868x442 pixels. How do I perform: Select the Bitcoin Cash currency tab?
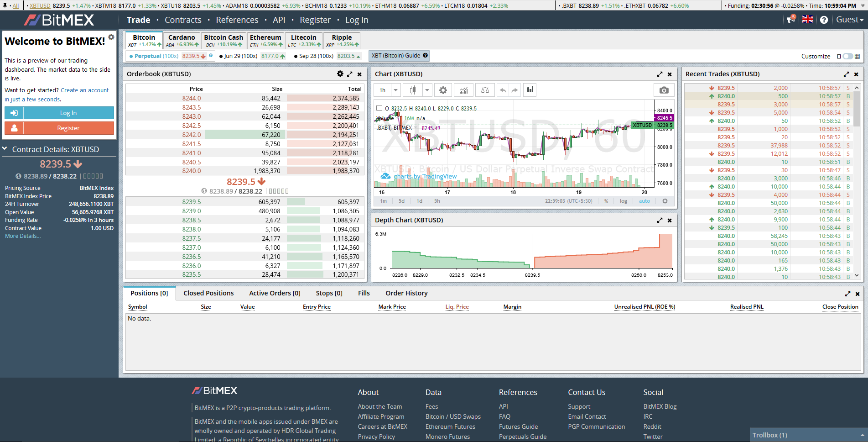(x=223, y=40)
